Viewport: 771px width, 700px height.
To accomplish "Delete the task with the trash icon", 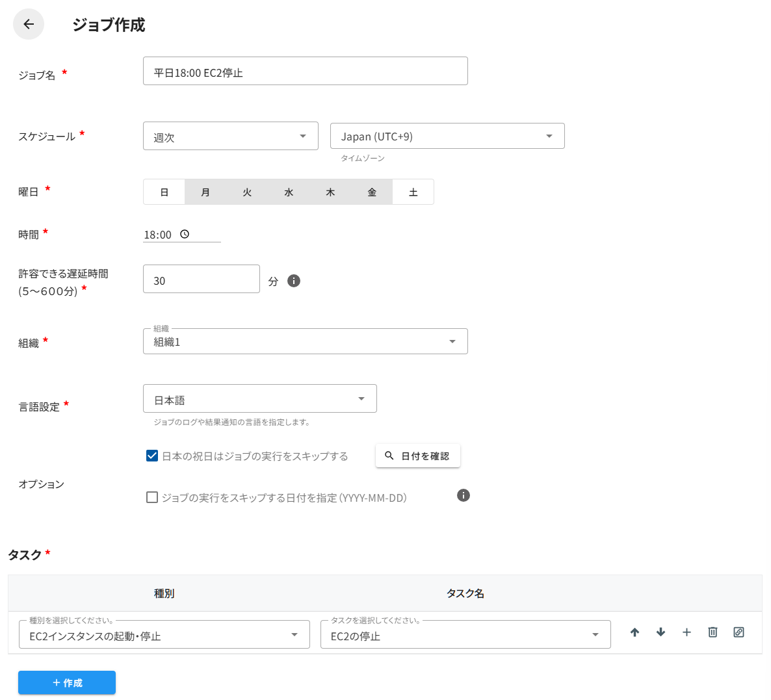I will point(712,632).
